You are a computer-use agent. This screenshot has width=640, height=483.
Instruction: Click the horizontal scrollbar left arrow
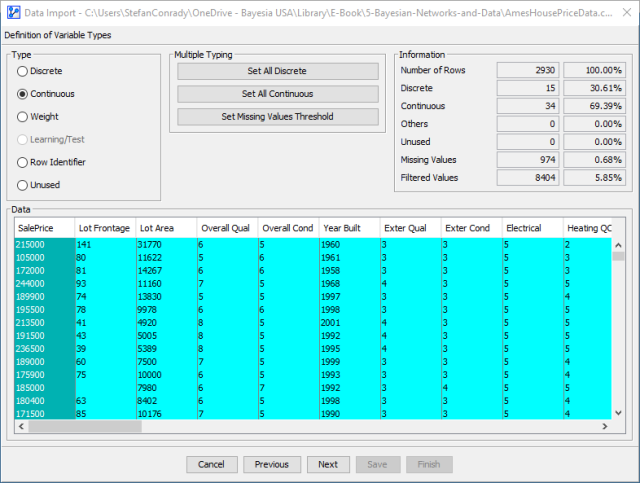pyautogui.click(x=21, y=426)
